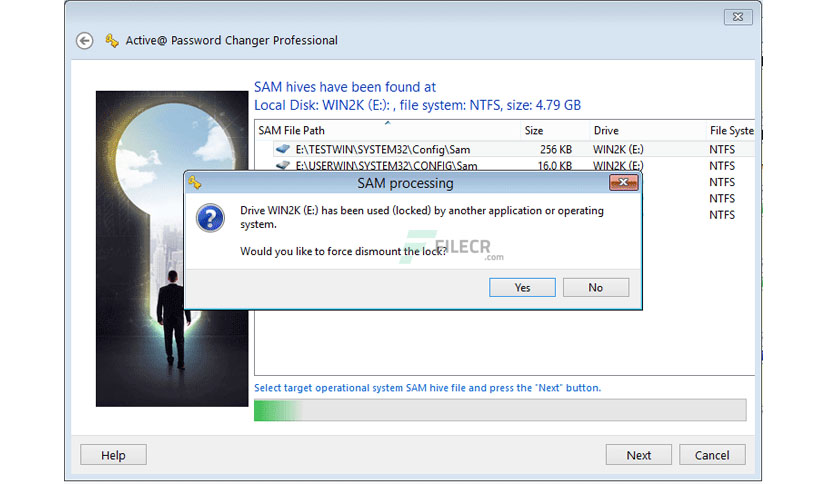Click drive icon beside E:\TESTWIN Sam path
Screen dimensions: 836x484
click(x=283, y=149)
